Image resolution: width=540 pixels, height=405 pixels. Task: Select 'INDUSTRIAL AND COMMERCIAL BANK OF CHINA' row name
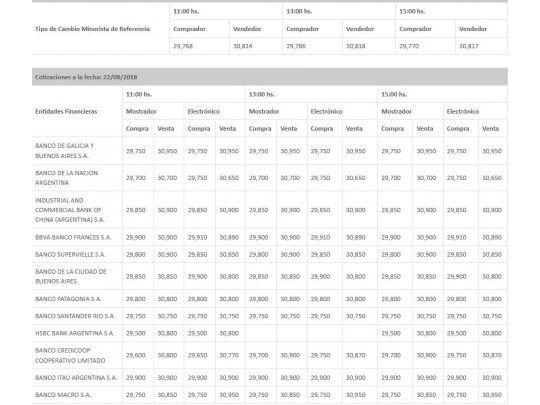tap(70, 210)
